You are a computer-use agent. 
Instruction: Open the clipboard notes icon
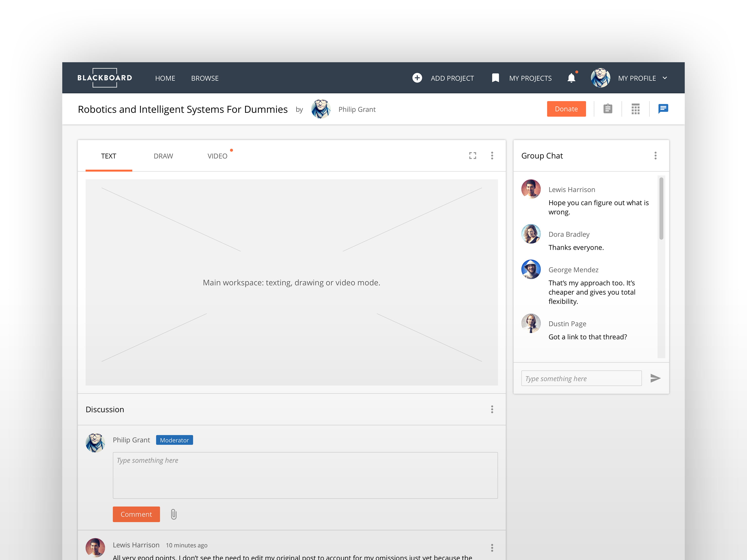(607, 109)
